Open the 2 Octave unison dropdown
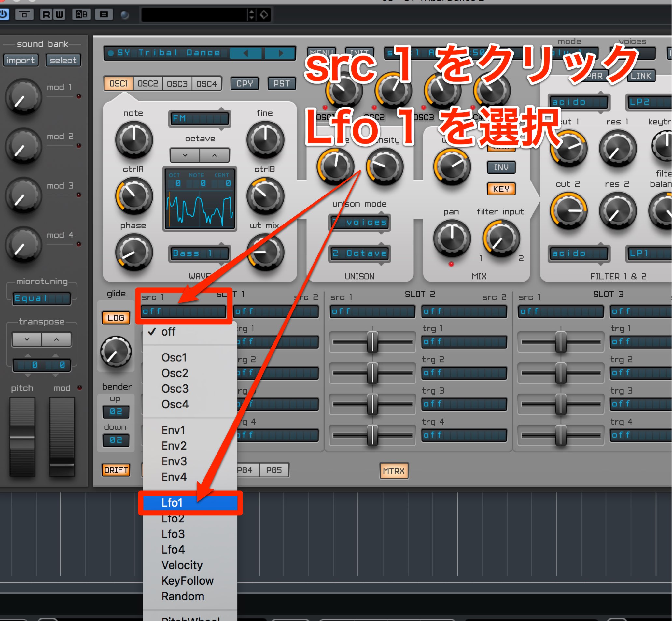 [x=360, y=253]
